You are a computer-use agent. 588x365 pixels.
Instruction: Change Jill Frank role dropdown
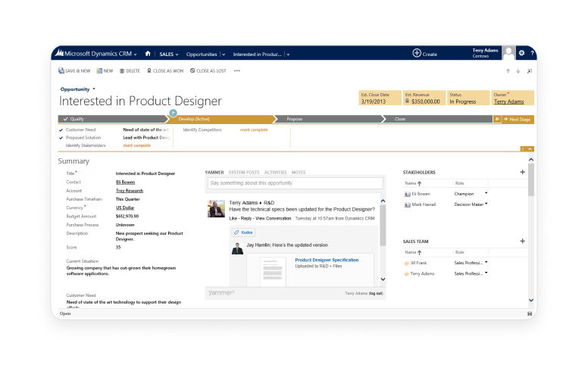point(486,262)
